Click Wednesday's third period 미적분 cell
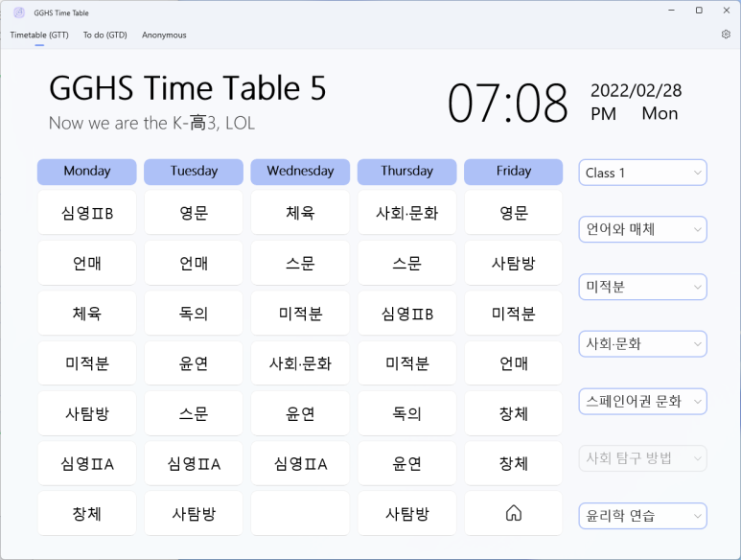Screen dimensions: 741x560 click(x=300, y=313)
